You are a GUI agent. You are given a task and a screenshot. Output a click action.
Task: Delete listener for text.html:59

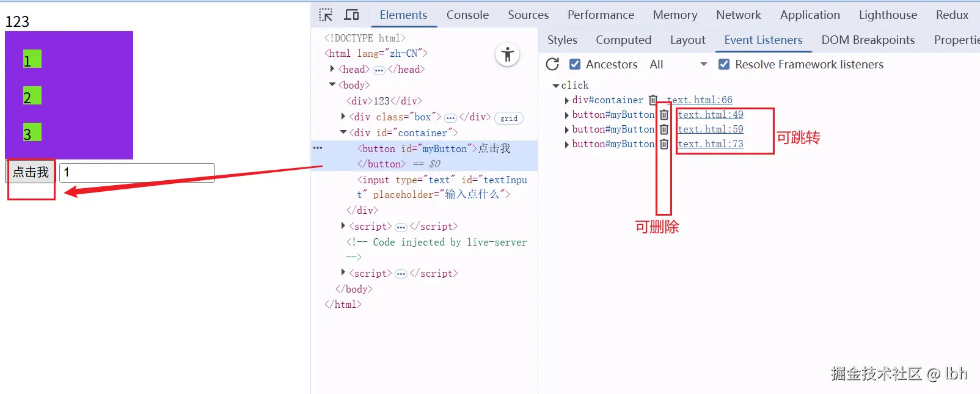[x=664, y=129]
